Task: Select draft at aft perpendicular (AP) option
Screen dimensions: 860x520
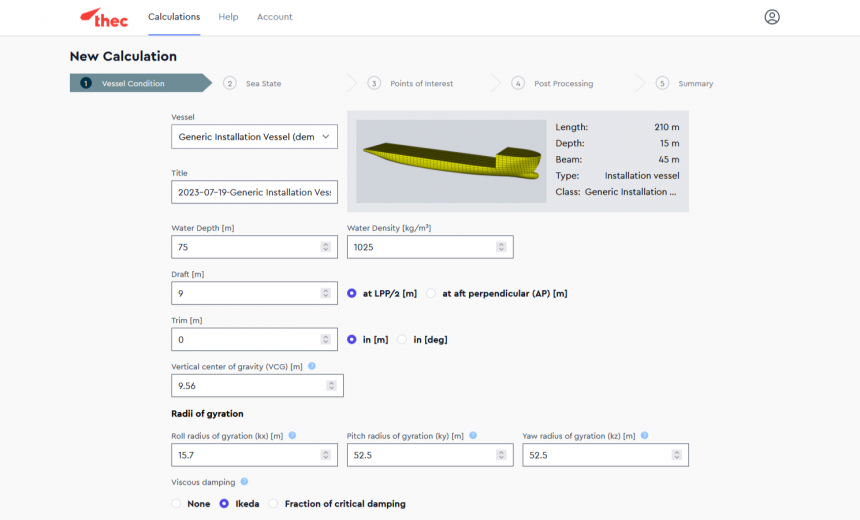Action: pyautogui.click(x=432, y=293)
